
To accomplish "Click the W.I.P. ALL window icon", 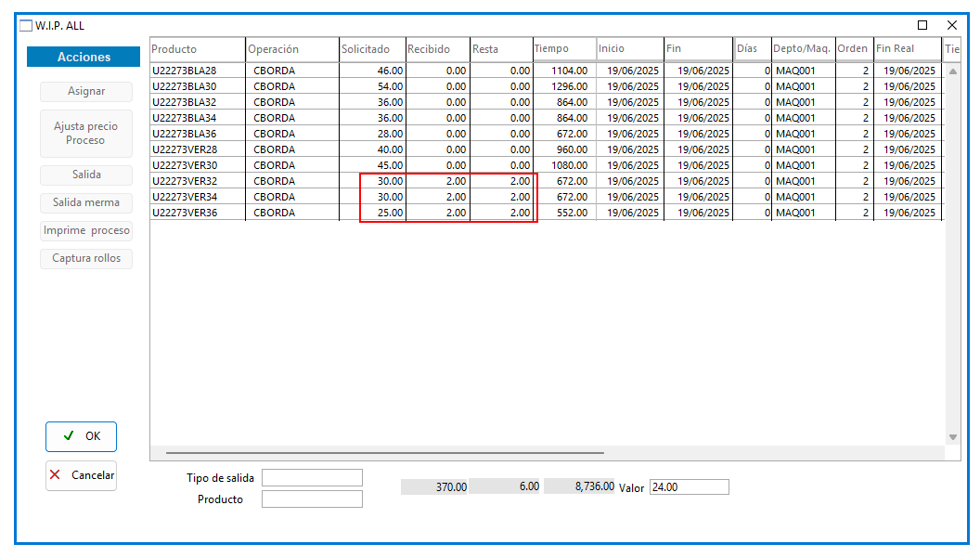I will click(x=26, y=26).
